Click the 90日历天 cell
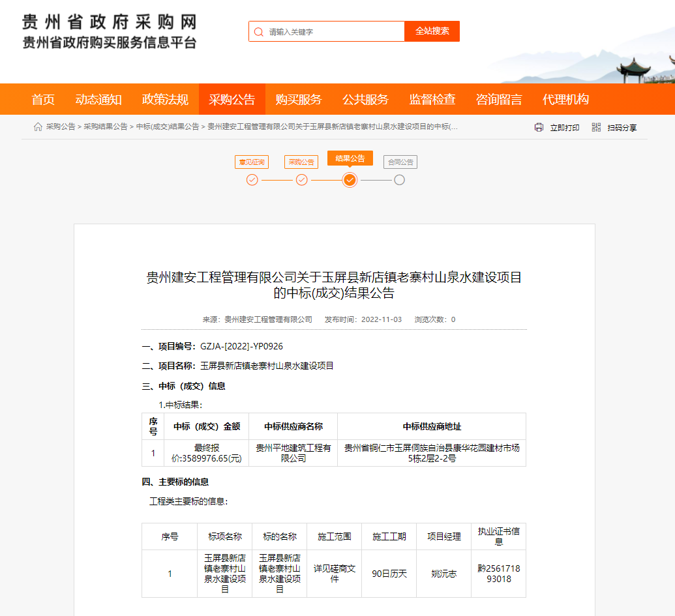 click(389, 574)
